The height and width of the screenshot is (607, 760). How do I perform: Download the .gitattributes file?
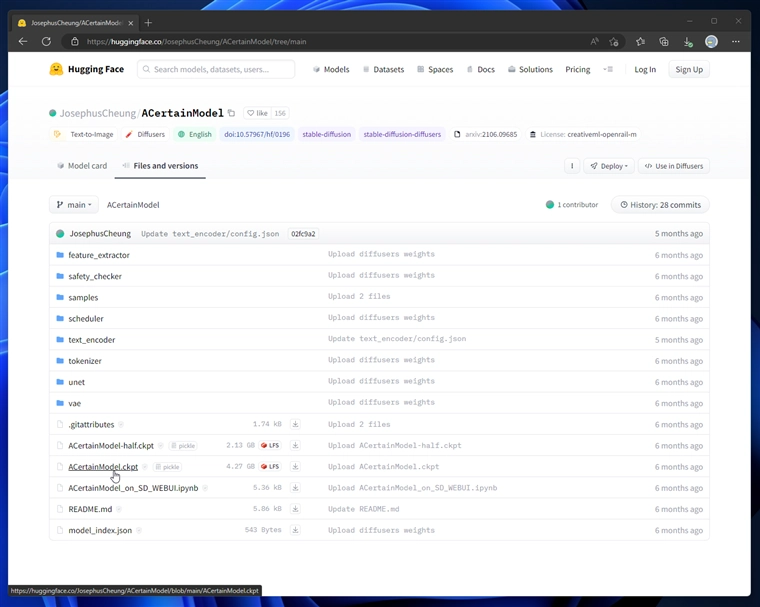pos(295,424)
